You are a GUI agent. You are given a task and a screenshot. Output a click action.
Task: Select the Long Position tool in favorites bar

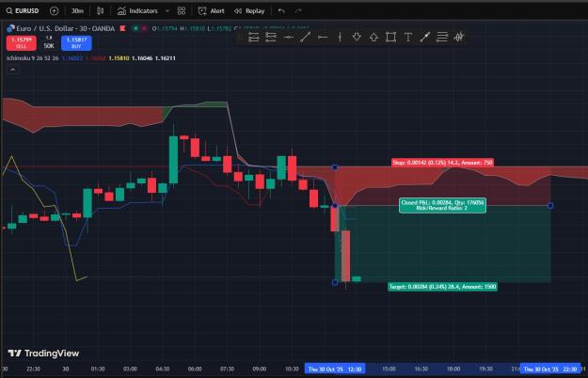coord(253,37)
